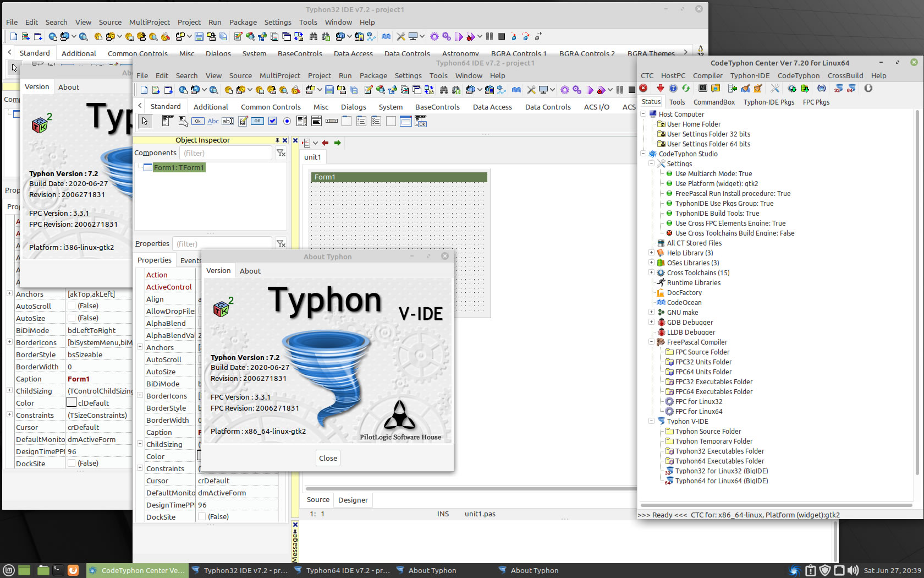Viewport: 924px width, 578px height.
Task: Collapse the Typhon V-IDE tree node
Action: pos(652,421)
